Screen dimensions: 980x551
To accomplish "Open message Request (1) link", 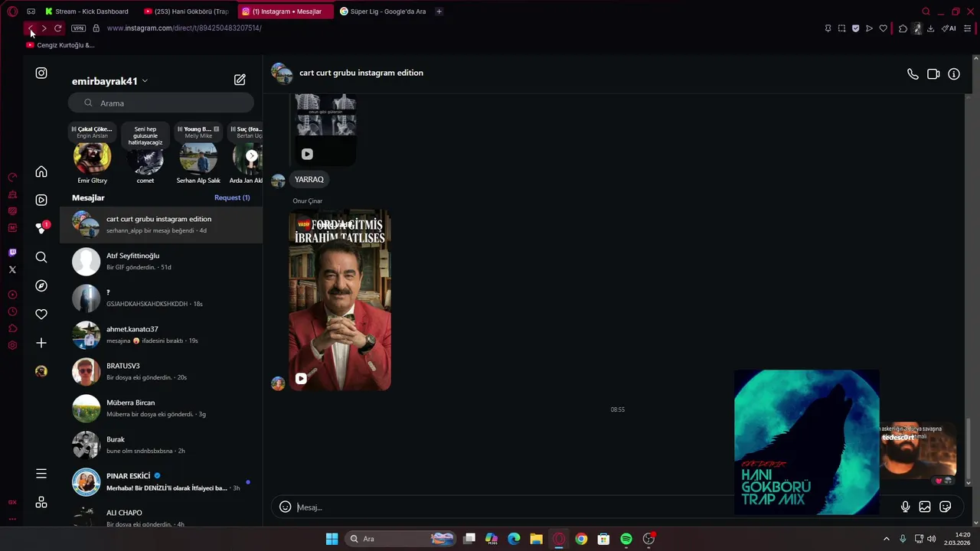I will (232, 197).
